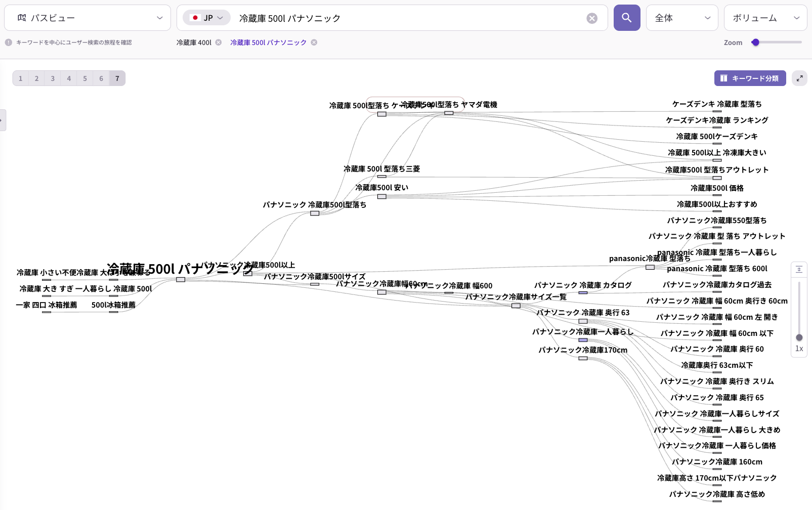This screenshot has height=510, width=812.
Task: Open the パスビュー view dropdown
Action: click(x=88, y=18)
